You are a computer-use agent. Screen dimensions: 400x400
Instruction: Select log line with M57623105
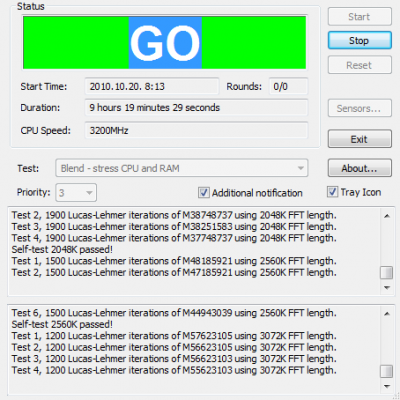click(x=174, y=336)
